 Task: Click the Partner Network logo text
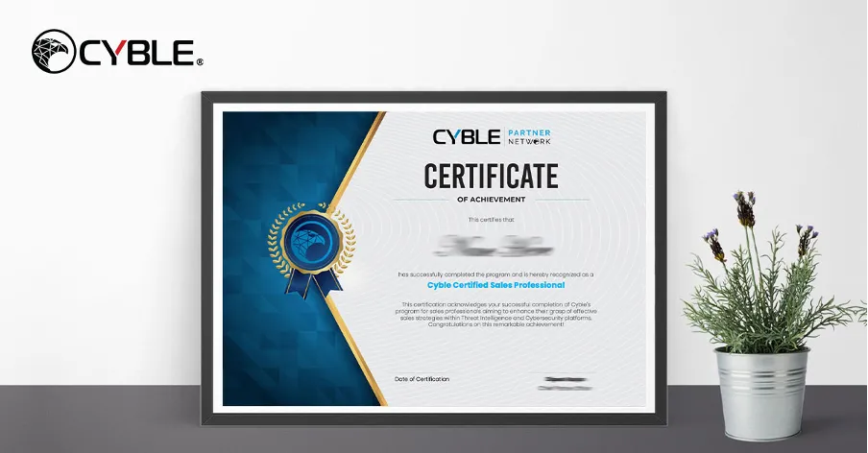pyautogui.click(x=529, y=137)
